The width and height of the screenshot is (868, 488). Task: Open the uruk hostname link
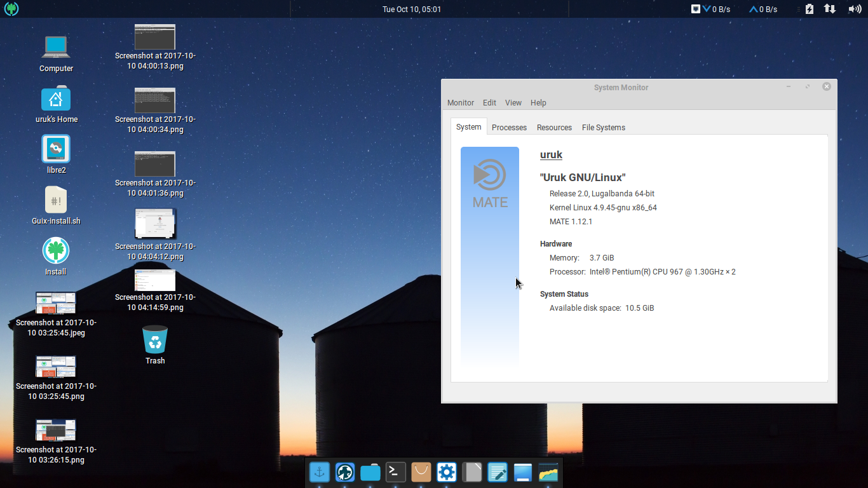[551, 154]
